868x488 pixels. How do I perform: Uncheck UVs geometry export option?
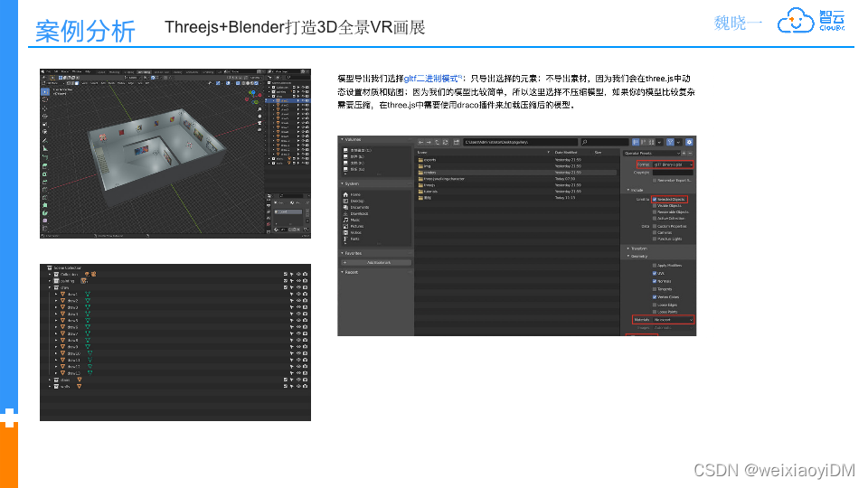tap(655, 273)
